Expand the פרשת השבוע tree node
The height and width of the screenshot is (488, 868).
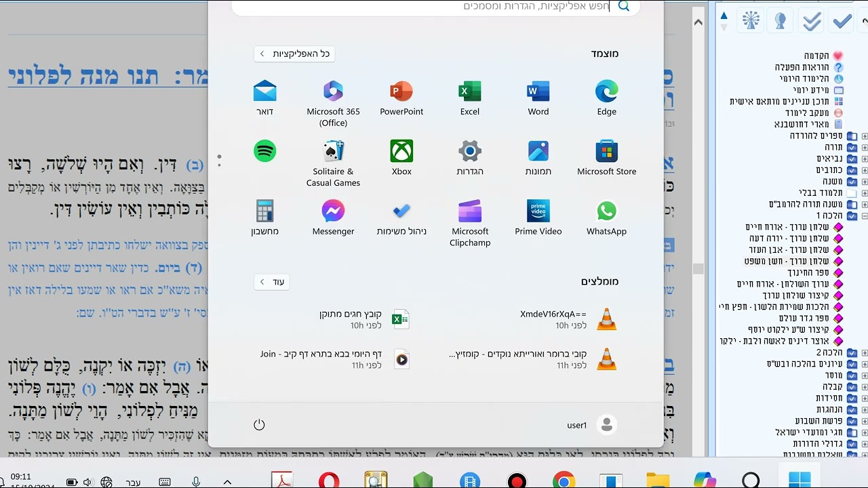pos(865,421)
